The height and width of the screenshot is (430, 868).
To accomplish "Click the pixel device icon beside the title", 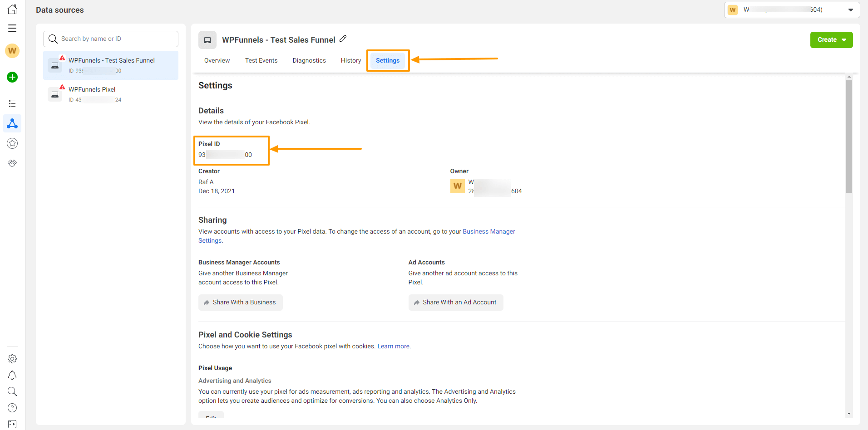I will coord(207,40).
